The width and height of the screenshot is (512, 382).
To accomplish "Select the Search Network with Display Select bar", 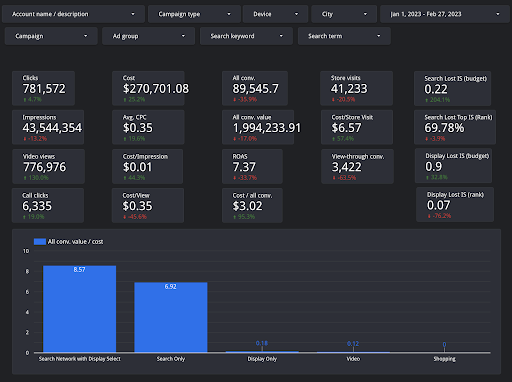I will pyautogui.click(x=80, y=309).
